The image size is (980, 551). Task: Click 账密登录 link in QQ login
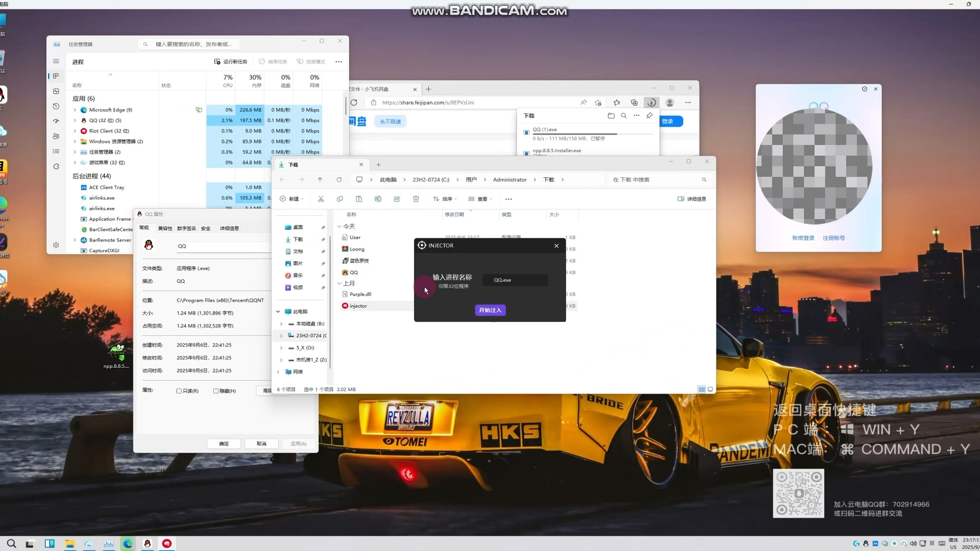point(803,238)
